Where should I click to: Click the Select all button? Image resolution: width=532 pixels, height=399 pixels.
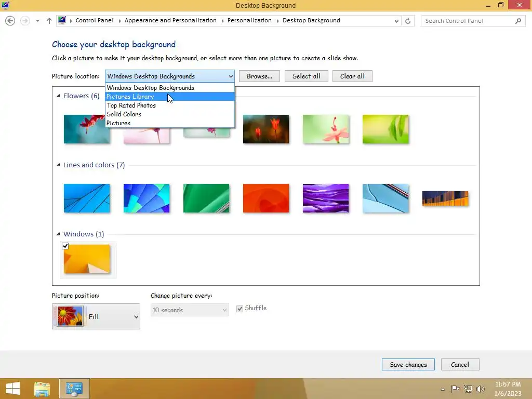[x=307, y=76]
